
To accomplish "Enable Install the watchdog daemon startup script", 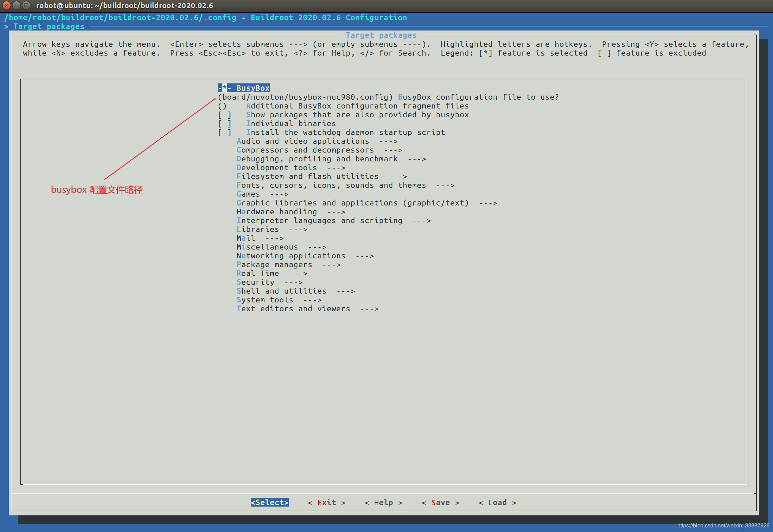I will pyautogui.click(x=331, y=132).
